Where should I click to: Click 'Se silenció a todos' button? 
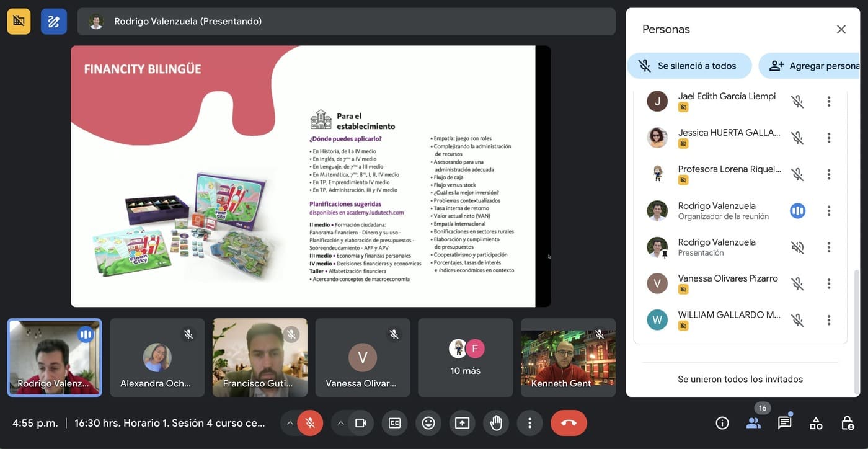coord(689,66)
